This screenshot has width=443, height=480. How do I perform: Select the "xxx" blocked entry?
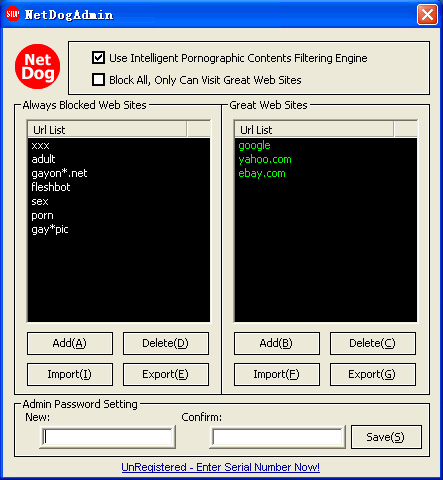click(40, 145)
